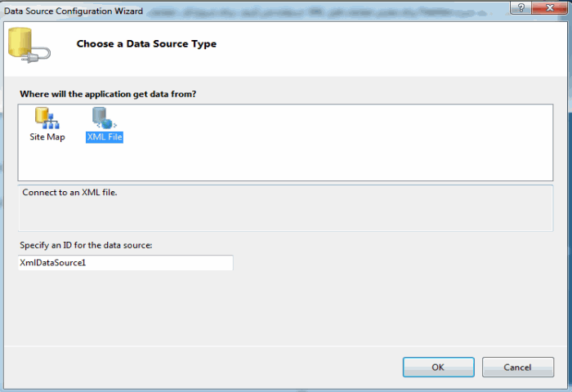Click the Site Map text label

(47, 137)
